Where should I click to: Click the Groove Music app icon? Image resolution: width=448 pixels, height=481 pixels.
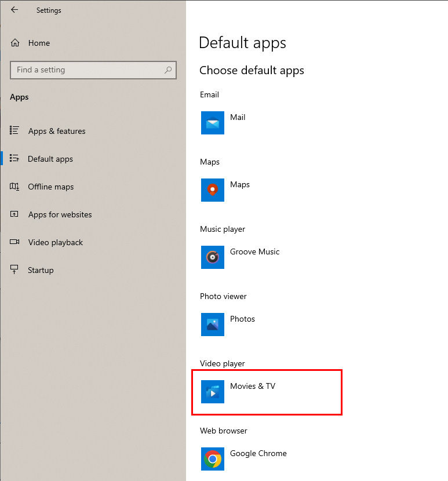[x=213, y=257]
